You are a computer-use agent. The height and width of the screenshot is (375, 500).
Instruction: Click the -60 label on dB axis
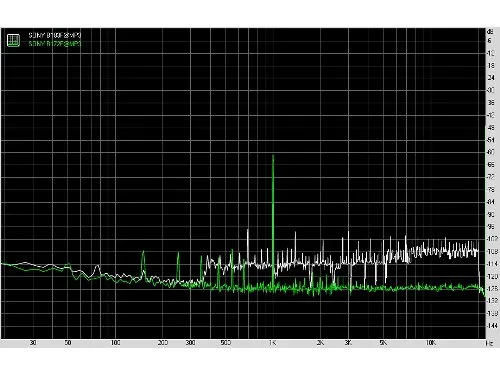[491, 152]
